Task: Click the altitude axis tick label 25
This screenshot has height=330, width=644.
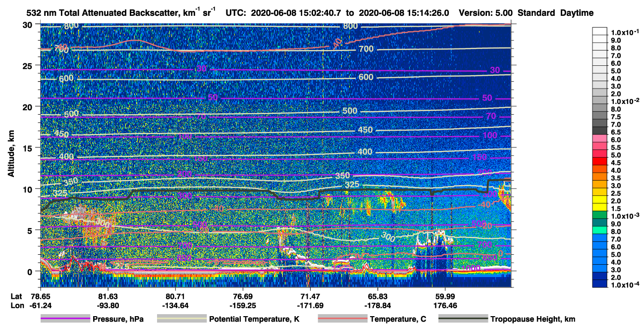Action: coord(28,66)
